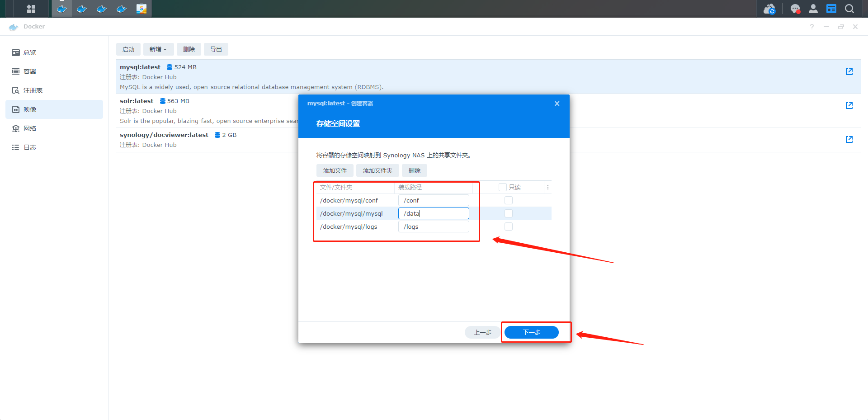Open the notifications chat bubble icon
Screen dimensions: 868x420
point(795,9)
